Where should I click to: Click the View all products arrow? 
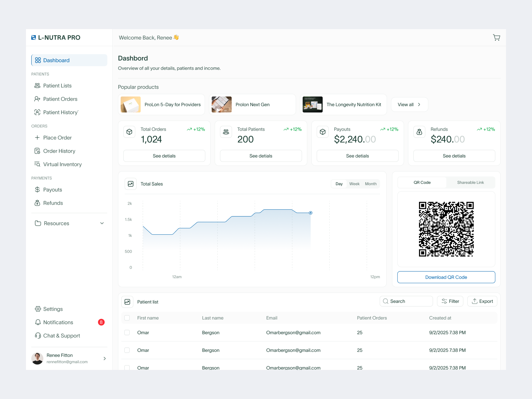point(419,104)
